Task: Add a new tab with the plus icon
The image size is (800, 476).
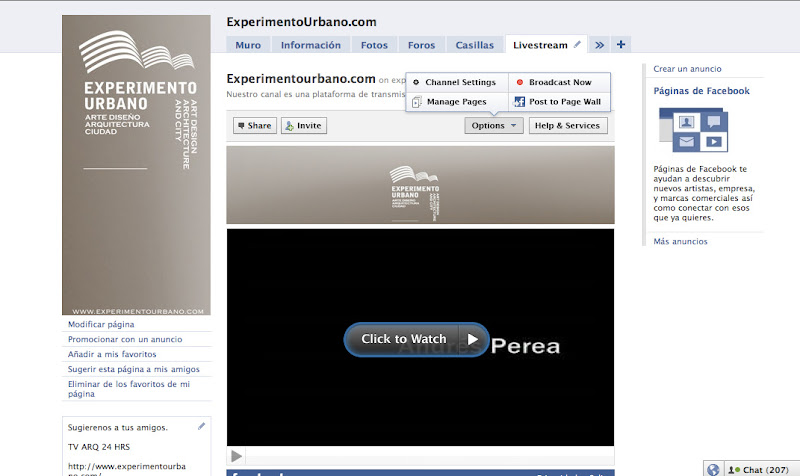Action: pyautogui.click(x=621, y=44)
